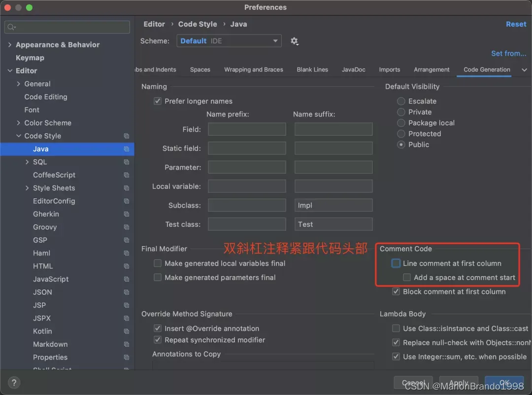Enable Add a space at comment start
Image resolution: width=532 pixels, height=395 pixels.
406,278
